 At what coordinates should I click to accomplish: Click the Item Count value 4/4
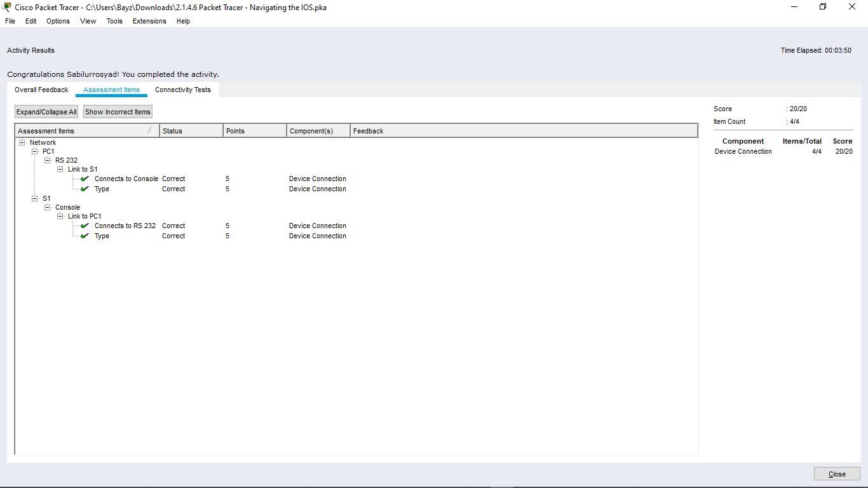(794, 121)
